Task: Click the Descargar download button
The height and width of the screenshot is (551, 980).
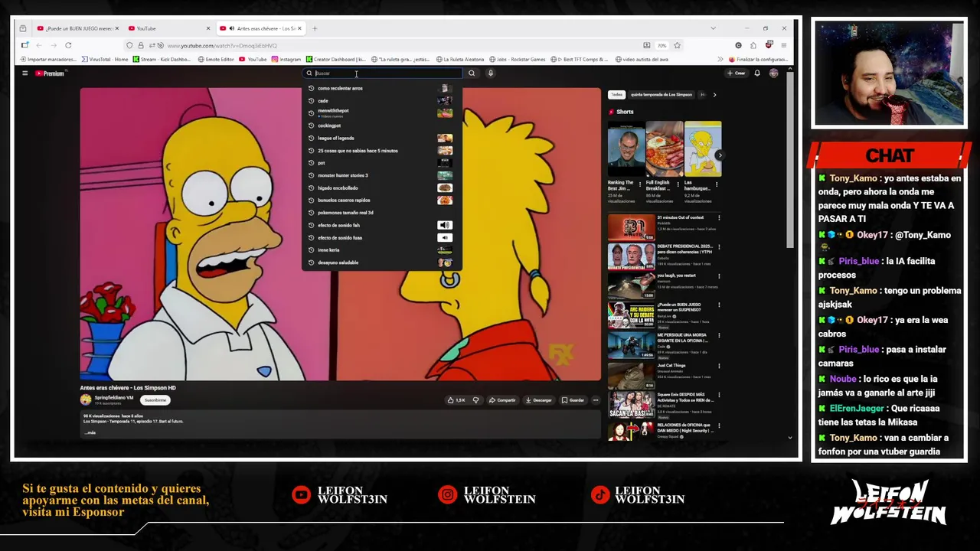Action: tap(539, 400)
